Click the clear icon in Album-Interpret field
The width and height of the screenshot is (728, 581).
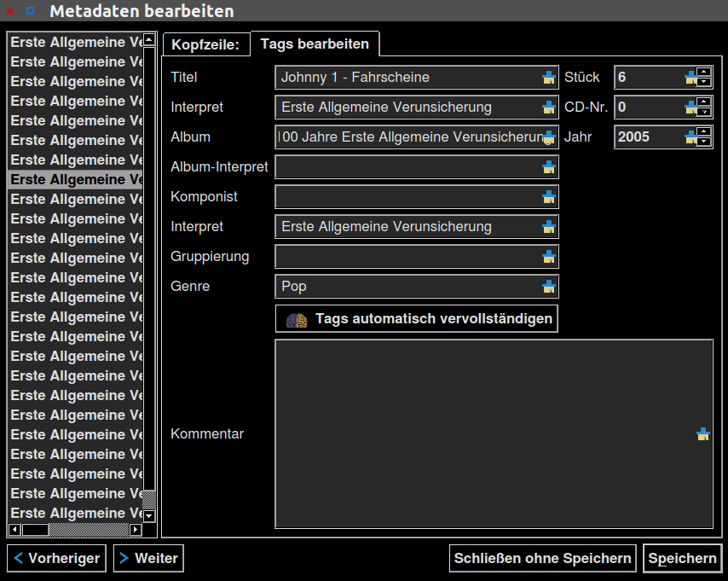[x=548, y=167]
